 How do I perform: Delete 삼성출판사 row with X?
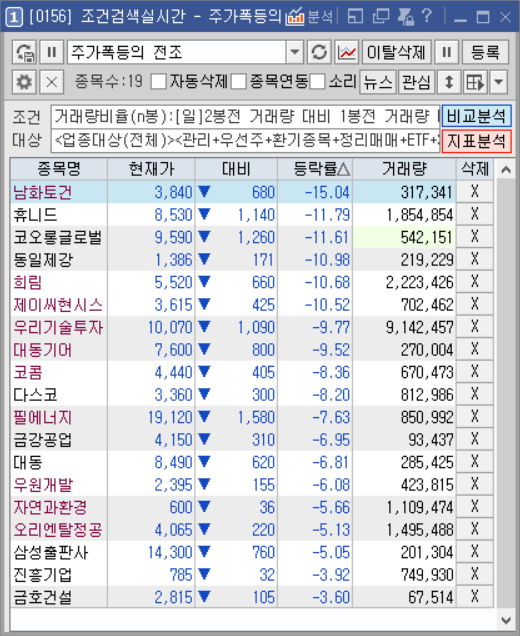(x=475, y=552)
